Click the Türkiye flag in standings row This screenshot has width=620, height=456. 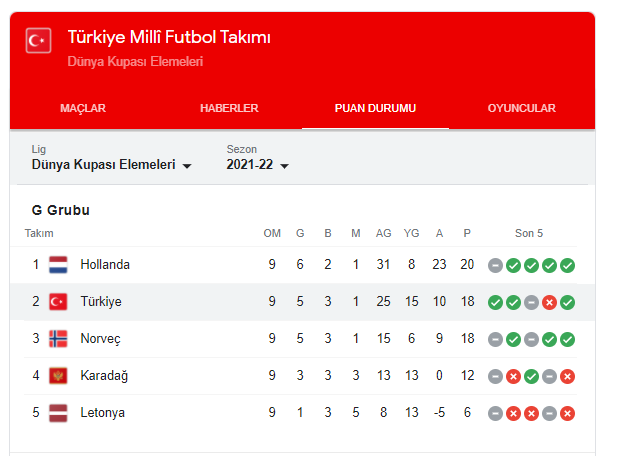[x=58, y=302]
